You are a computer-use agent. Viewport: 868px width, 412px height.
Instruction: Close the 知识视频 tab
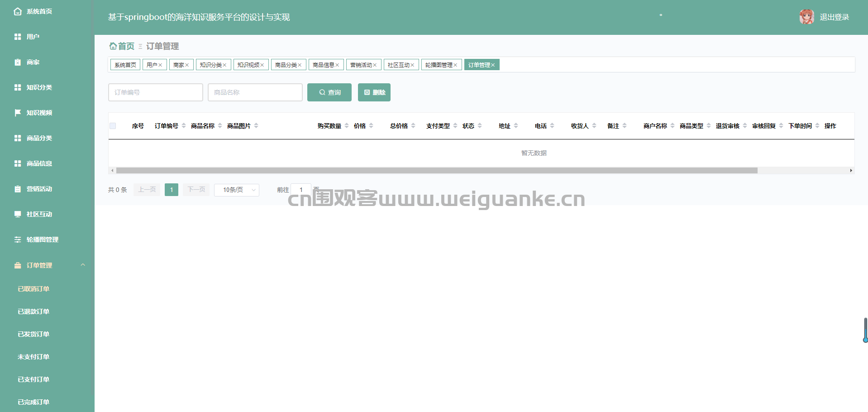tap(262, 65)
